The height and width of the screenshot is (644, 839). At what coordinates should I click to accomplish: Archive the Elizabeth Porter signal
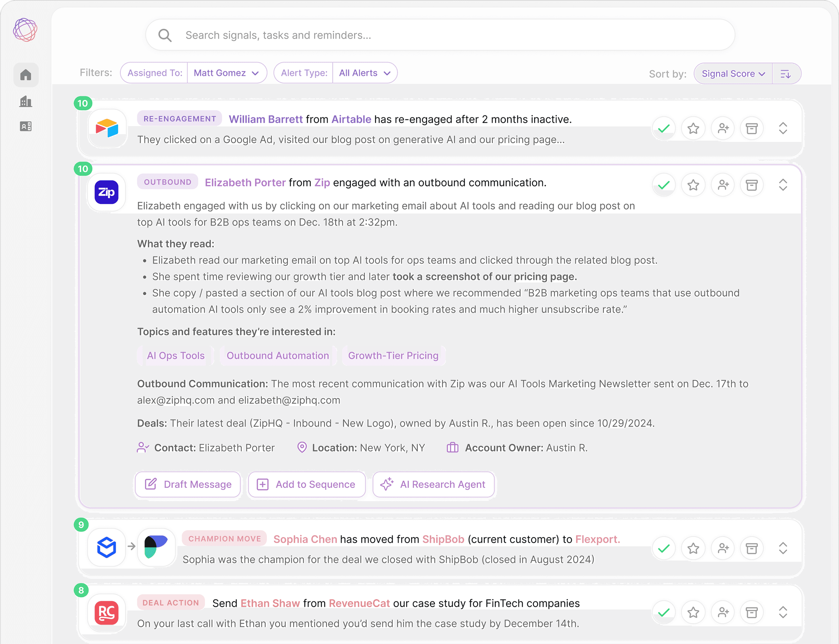click(752, 185)
